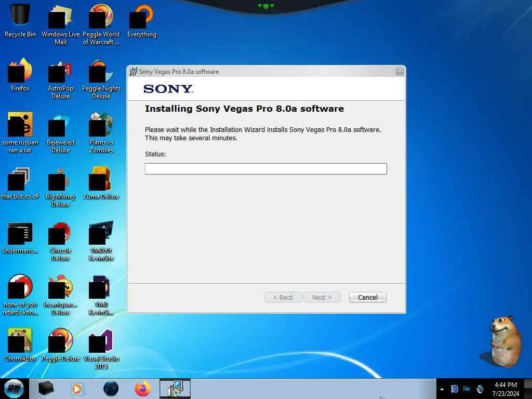Open Zuma Deluxe desktop icon

click(x=101, y=183)
